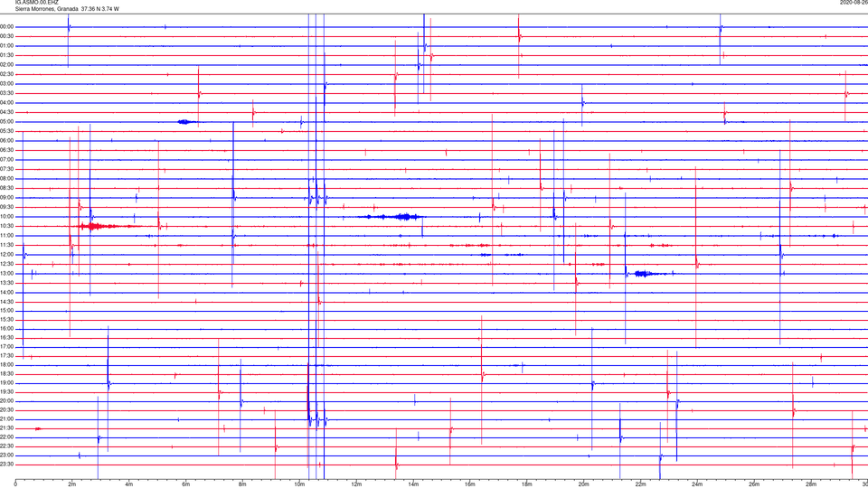Select the 05:00 time label

pyautogui.click(x=6, y=122)
